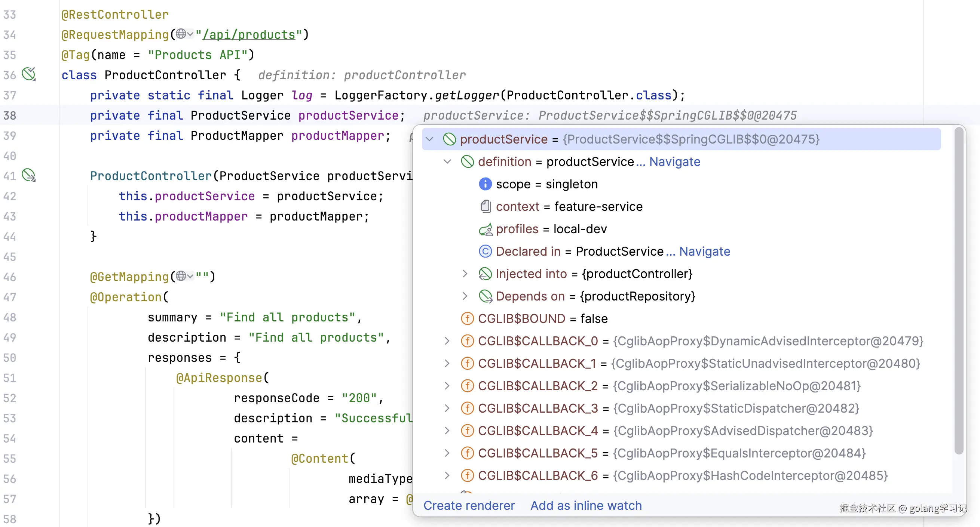Open the /api/products URL link
The height and width of the screenshot is (527, 980).
[x=249, y=35]
